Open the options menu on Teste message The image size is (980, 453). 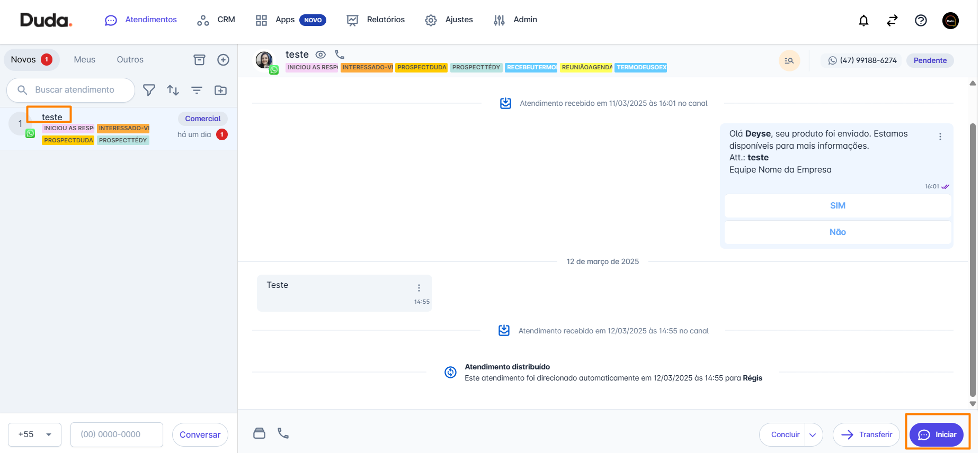418,288
